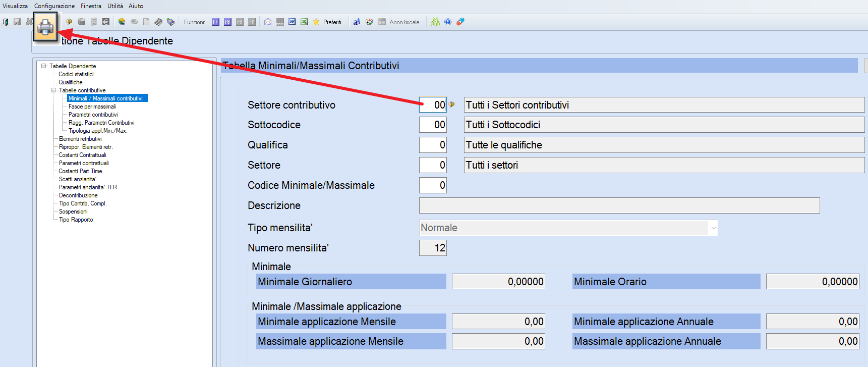This screenshot has width=868, height=367.
Task: Open the Visualizza menu
Action: (15, 6)
